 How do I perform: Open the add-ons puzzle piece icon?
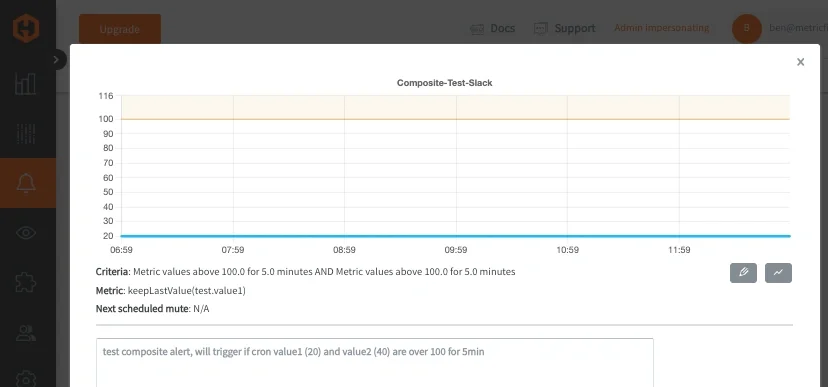26,282
